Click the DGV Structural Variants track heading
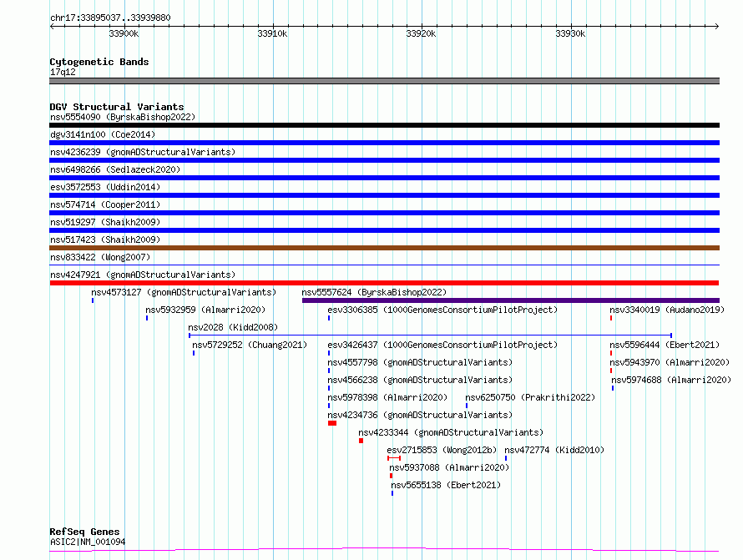Viewport: 743px width, 560px height. coord(117,107)
